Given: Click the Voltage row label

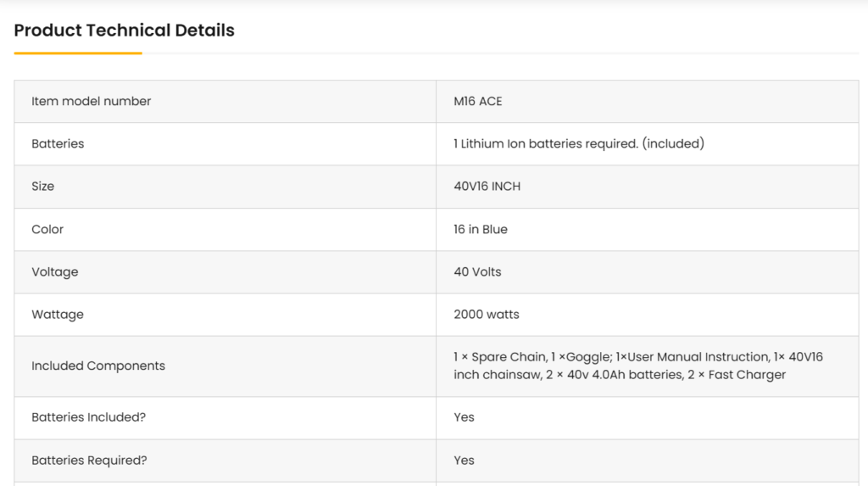Looking at the screenshot, I should coord(54,271).
